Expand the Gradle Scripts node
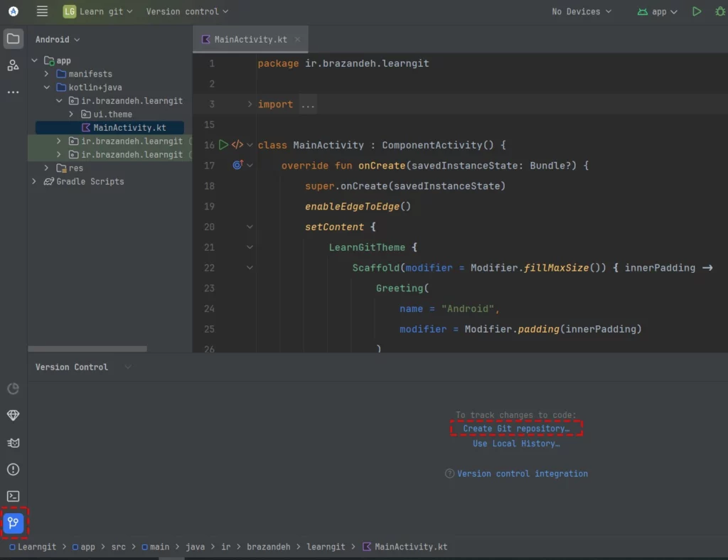728x560 pixels. [x=34, y=181]
